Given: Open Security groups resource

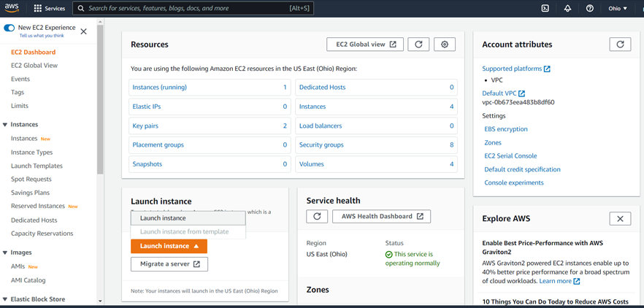Looking at the screenshot, I should pyautogui.click(x=376, y=145).
